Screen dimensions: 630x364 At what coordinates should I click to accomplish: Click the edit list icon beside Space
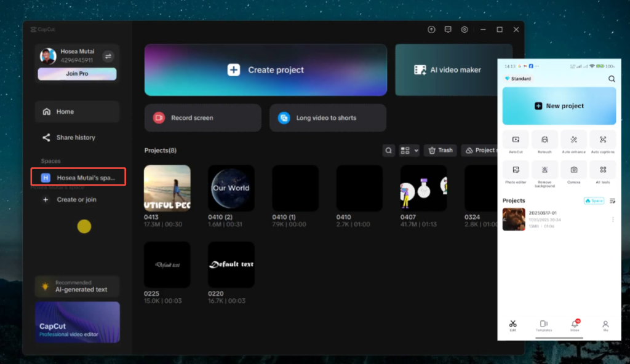coord(612,201)
